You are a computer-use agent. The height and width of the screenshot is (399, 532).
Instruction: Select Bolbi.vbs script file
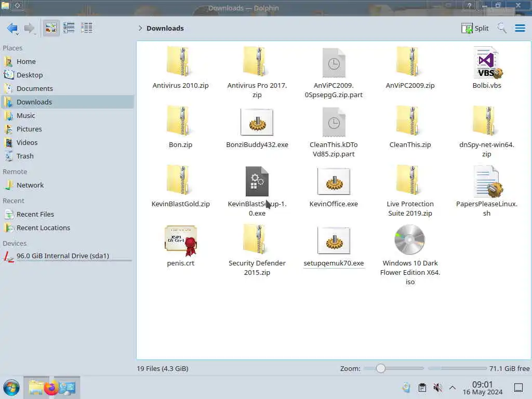pos(487,68)
